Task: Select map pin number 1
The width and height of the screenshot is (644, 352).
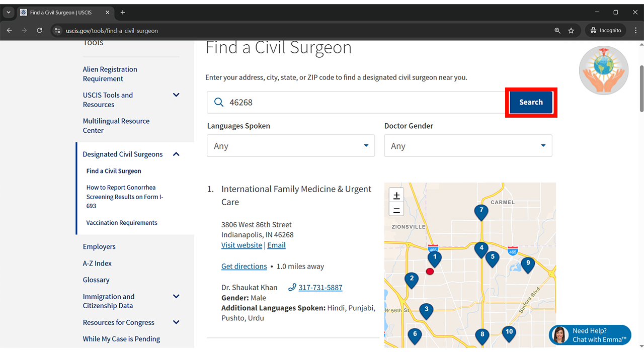Action: [434, 258]
